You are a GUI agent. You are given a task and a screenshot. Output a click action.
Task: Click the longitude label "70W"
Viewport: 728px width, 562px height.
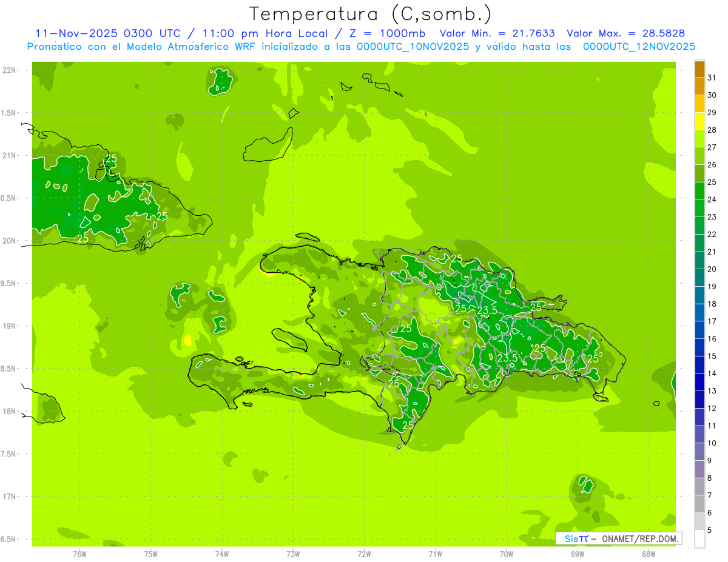tap(507, 554)
